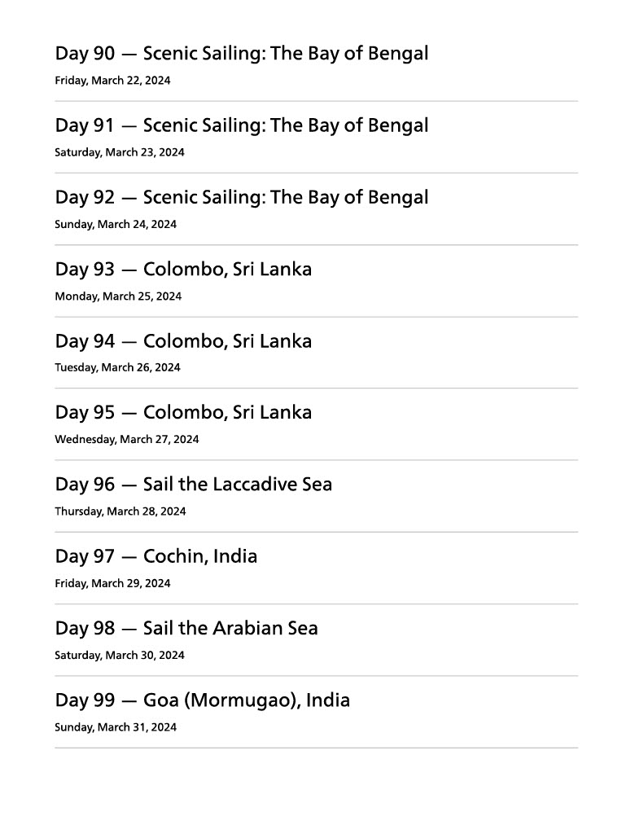
Task: Open Day 96 Sail the Laccadive Sea
Action: (193, 485)
